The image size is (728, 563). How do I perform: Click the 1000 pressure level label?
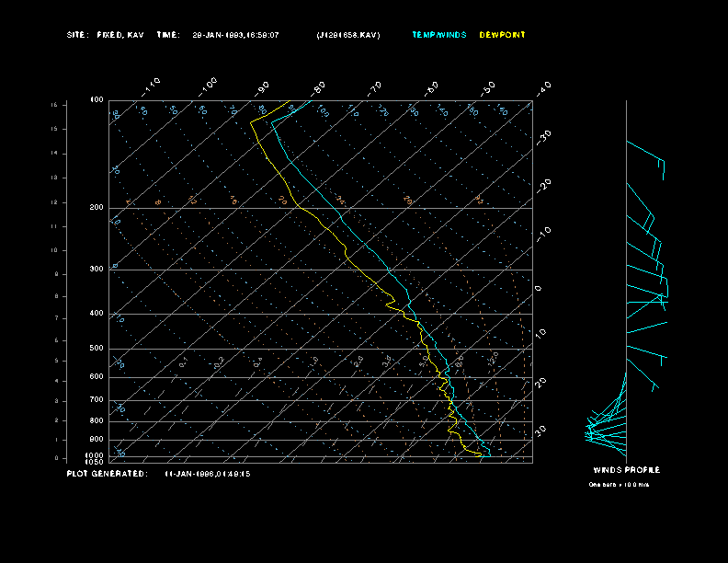point(96,454)
